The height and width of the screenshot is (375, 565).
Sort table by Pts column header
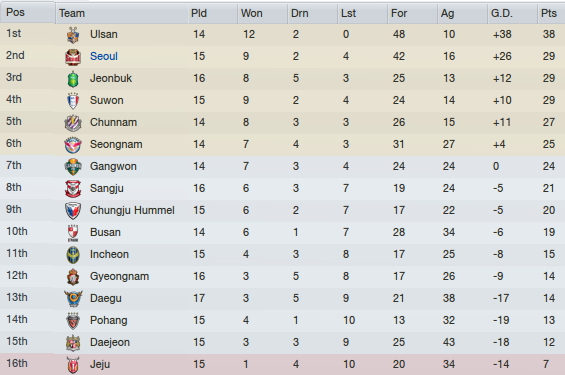[x=549, y=13]
